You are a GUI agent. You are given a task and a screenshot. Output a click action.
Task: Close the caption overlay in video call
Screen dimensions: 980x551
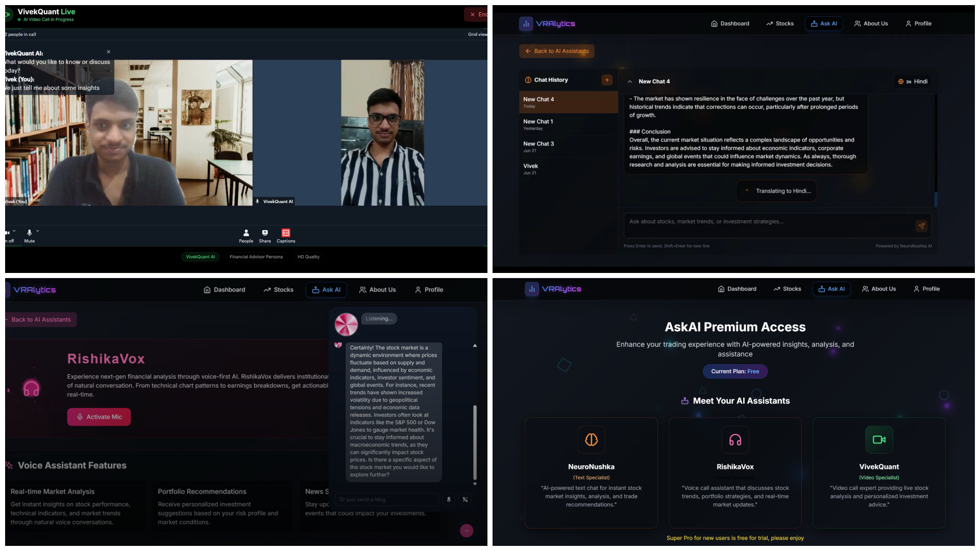(x=108, y=52)
